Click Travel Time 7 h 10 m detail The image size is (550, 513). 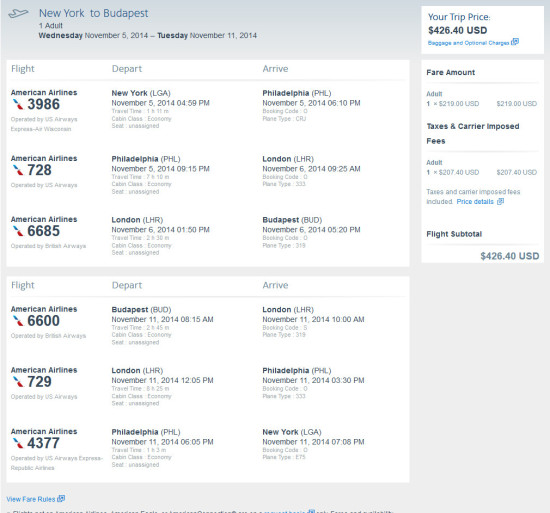pyautogui.click(x=140, y=177)
